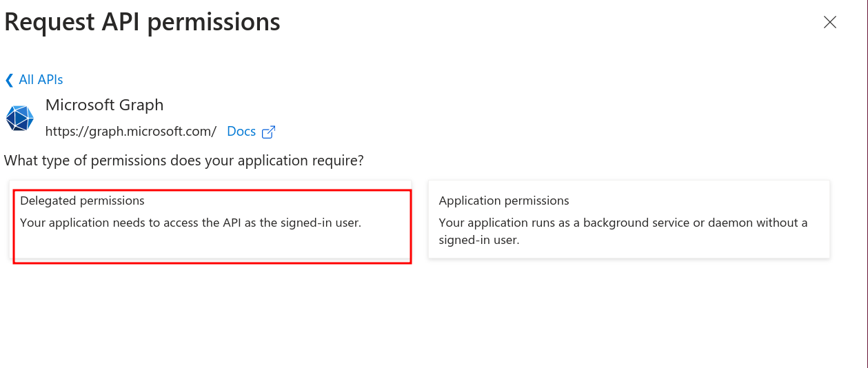The height and width of the screenshot is (368, 868).
Task: Open the external link icon next to Docs
Action: click(x=269, y=132)
